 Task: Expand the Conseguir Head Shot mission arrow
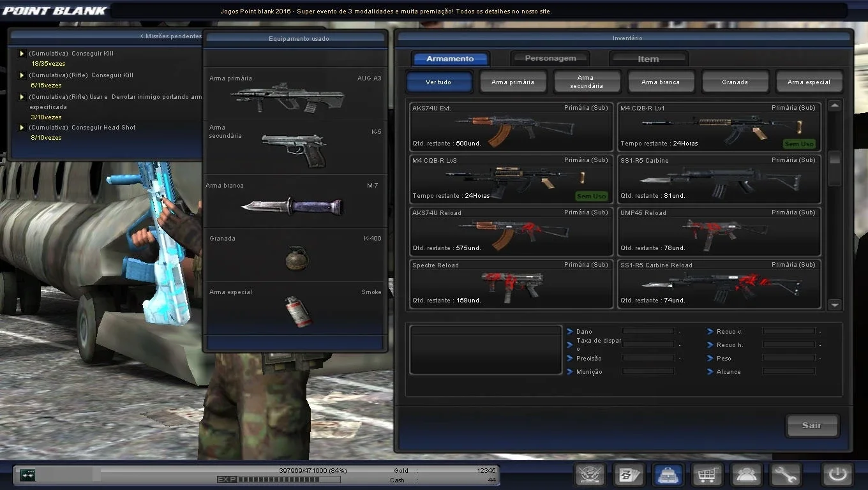pyautogui.click(x=22, y=128)
